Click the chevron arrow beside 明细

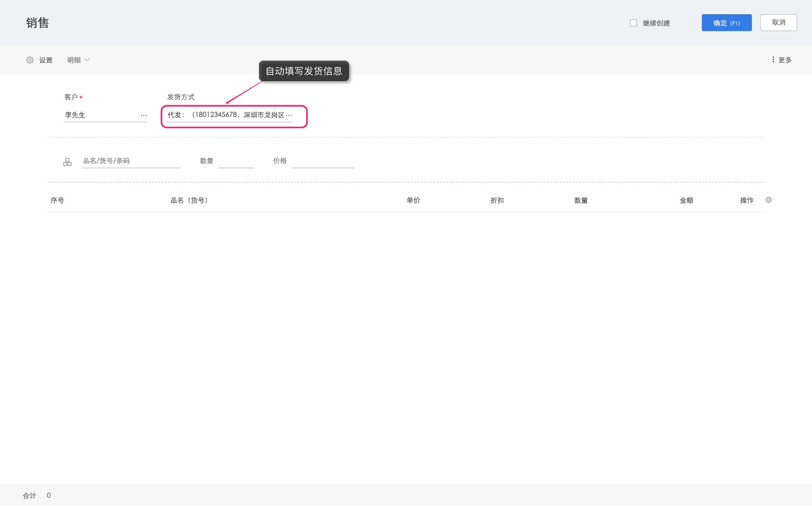point(87,60)
